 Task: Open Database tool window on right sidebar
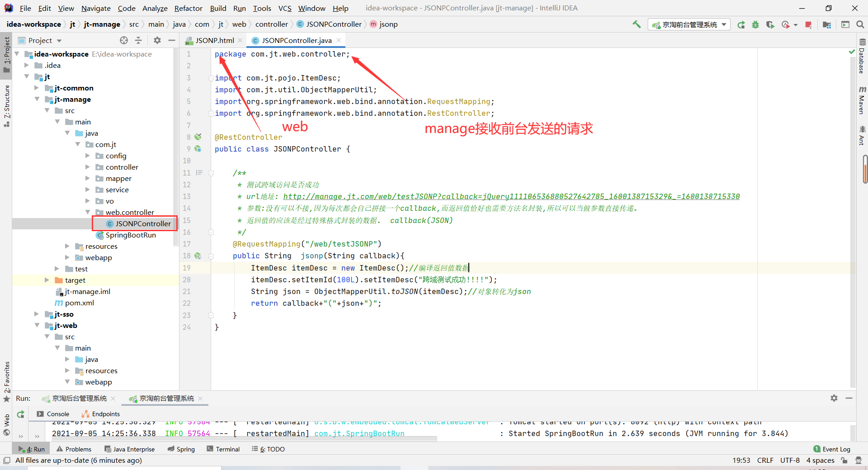862,56
